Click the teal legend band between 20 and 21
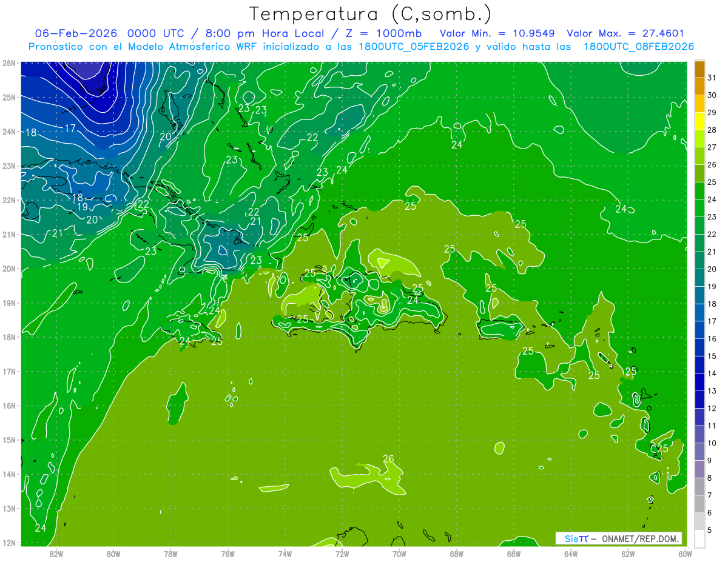This screenshot has height=562, width=728. (x=699, y=260)
